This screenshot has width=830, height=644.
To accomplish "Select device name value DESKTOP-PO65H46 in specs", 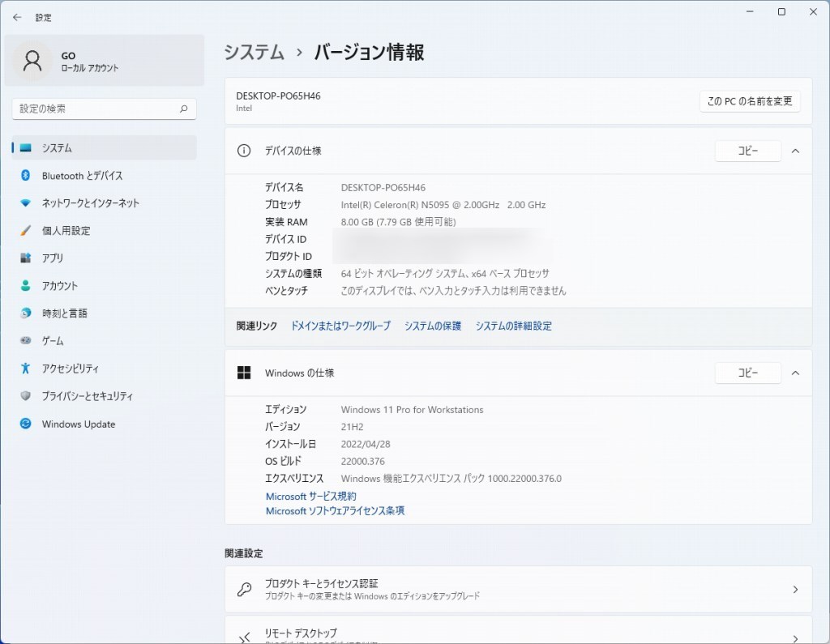I will (x=383, y=188).
